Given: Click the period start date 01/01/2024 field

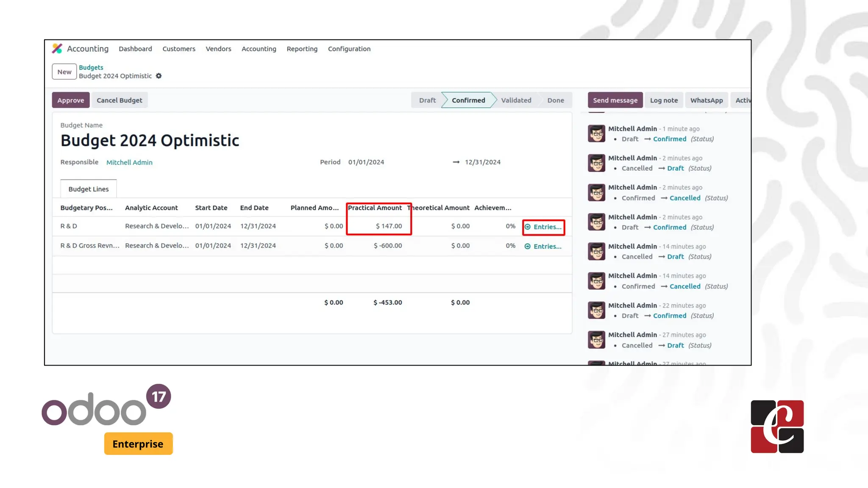Looking at the screenshot, I should point(366,162).
